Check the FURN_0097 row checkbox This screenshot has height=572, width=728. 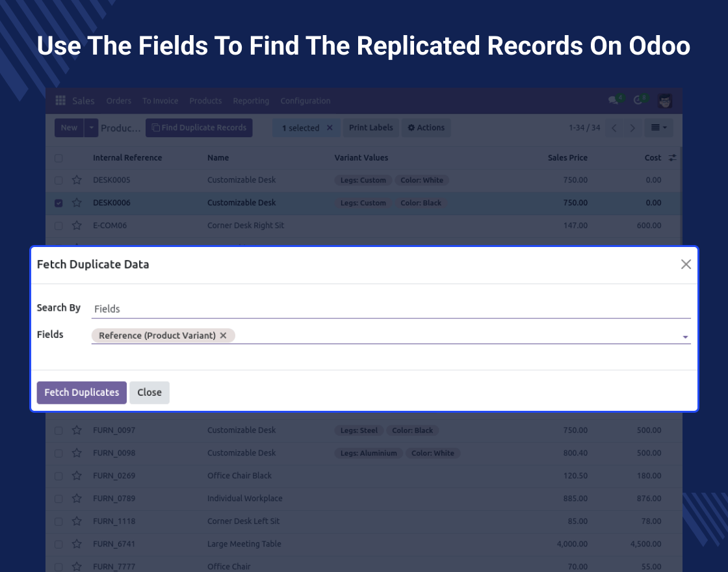click(58, 430)
